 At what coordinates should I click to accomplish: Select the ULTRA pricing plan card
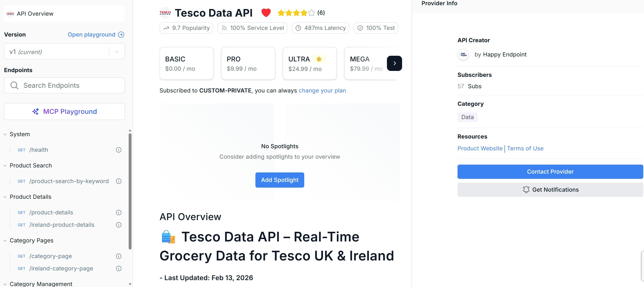[x=310, y=63]
